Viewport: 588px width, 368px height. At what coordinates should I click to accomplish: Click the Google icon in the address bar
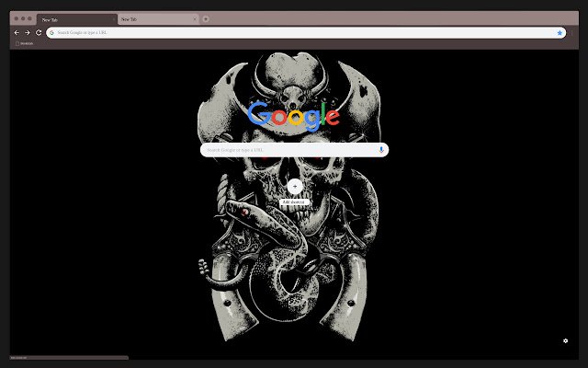tap(51, 33)
